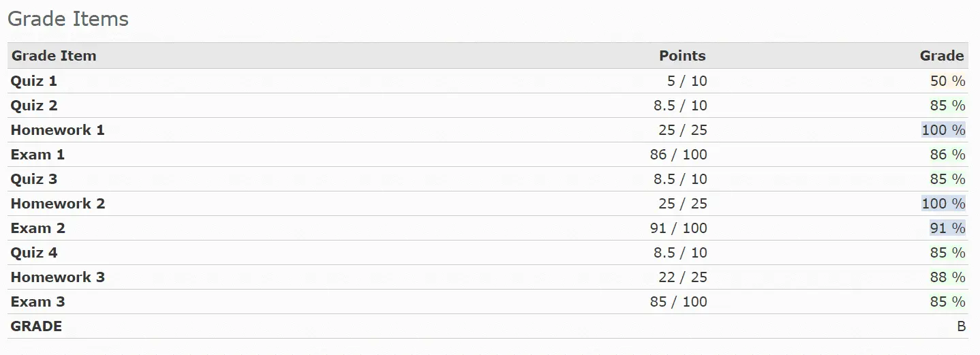Viewport: 980px width, 355px height.
Task: Click the Grade Items page heading
Action: pyautogui.click(x=68, y=19)
